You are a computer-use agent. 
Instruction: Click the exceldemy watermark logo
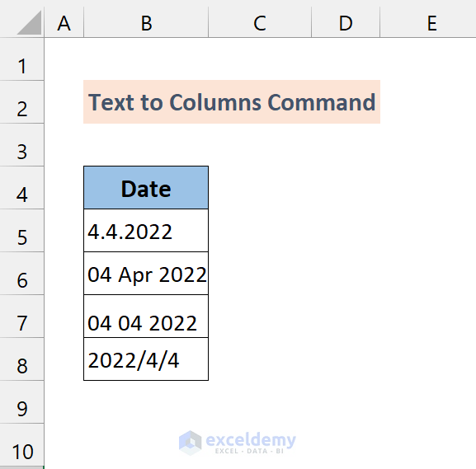[238, 443]
